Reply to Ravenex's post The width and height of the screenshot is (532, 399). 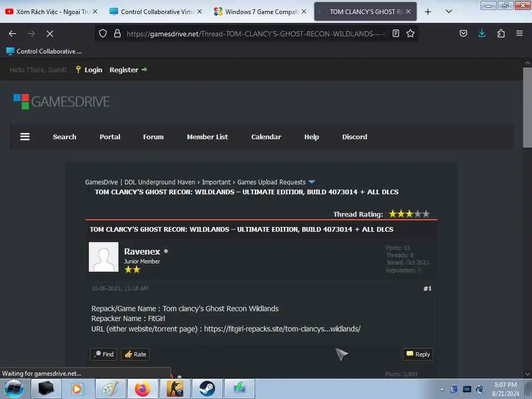coord(418,354)
